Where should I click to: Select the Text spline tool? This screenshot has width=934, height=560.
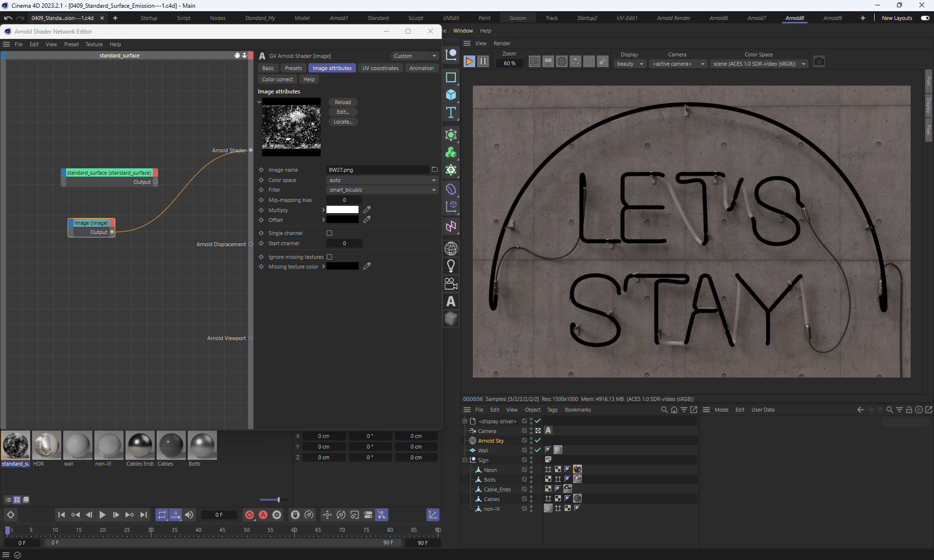coord(451,113)
